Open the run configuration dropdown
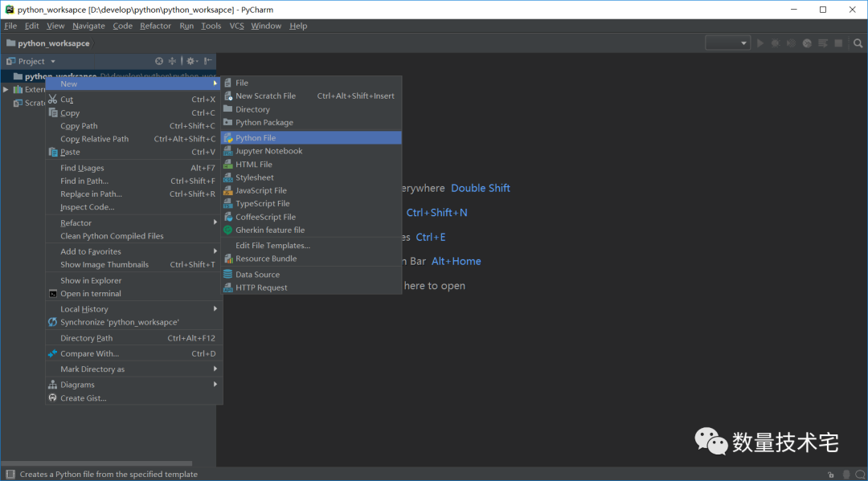 pyautogui.click(x=727, y=43)
